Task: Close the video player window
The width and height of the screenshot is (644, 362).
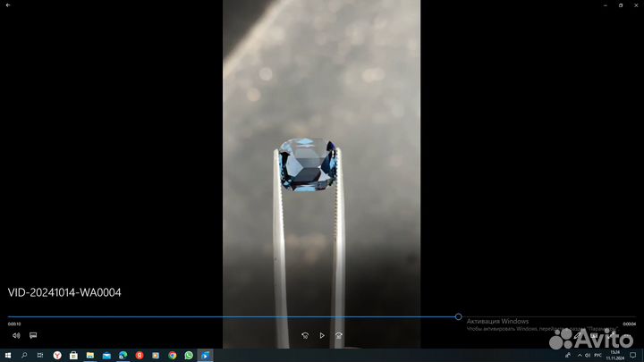Action: point(636,5)
